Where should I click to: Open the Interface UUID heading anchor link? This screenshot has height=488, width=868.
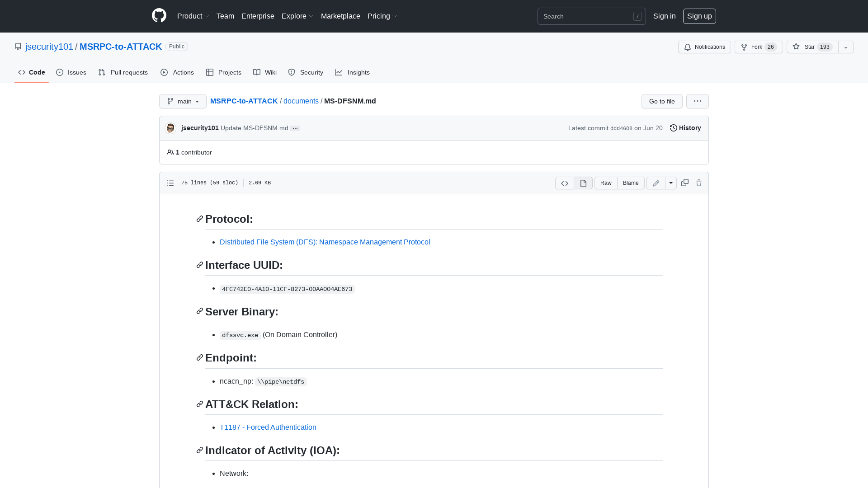click(x=200, y=265)
